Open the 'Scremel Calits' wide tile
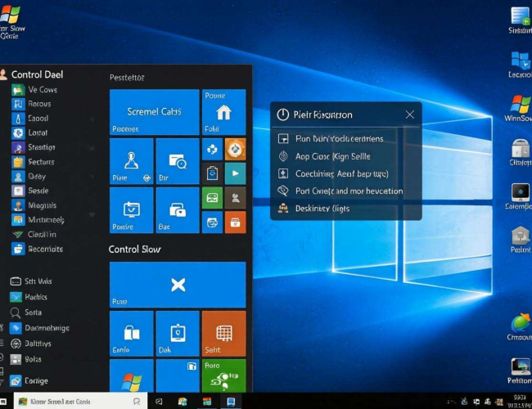Image resolution: width=532 pixels, height=409 pixels. pyautogui.click(x=155, y=112)
